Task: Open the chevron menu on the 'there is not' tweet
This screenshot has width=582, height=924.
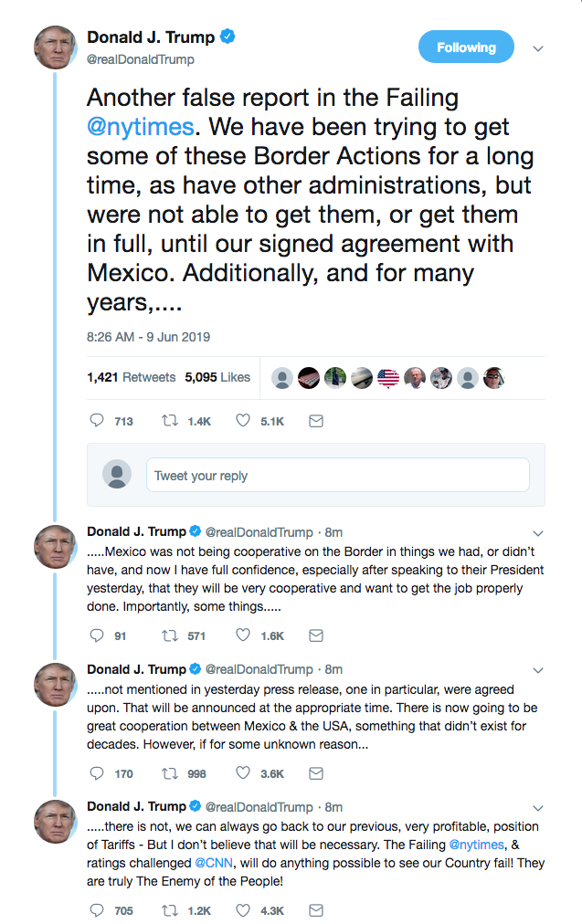Action: pos(538,807)
